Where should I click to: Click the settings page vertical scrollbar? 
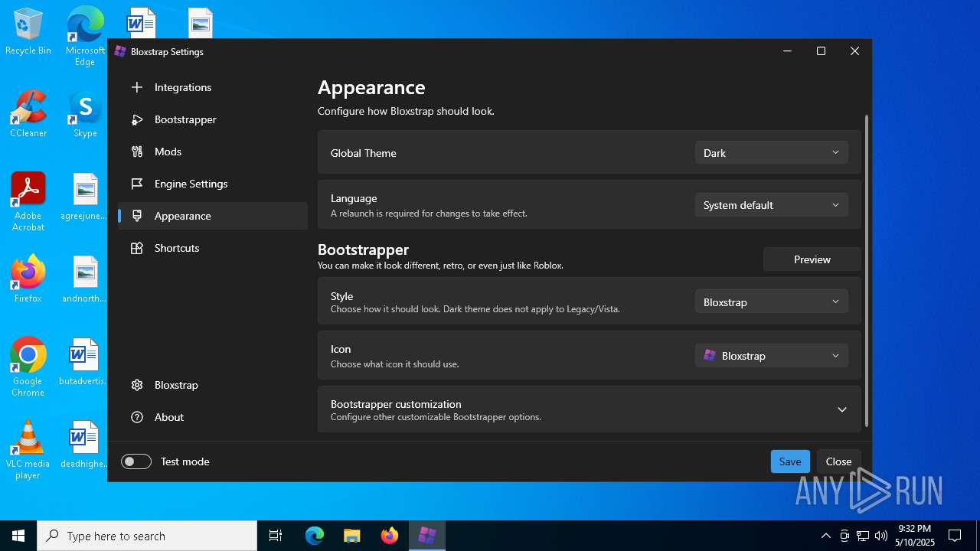(x=867, y=272)
